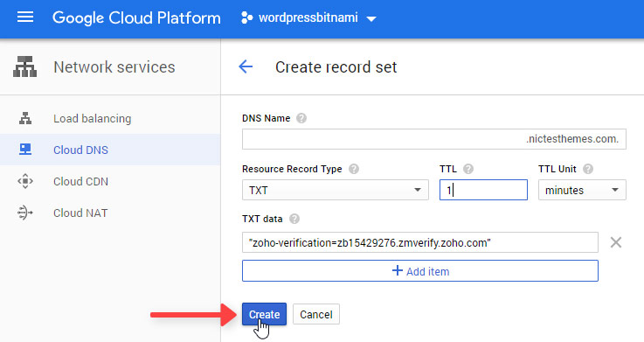Open Cloud NAT from the sidebar
Image resolution: width=644 pixels, height=342 pixels.
[x=110, y=213]
